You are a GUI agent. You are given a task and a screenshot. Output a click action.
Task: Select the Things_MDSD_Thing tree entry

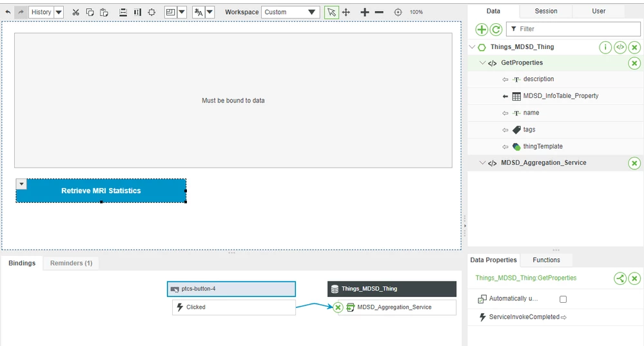[x=522, y=47]
